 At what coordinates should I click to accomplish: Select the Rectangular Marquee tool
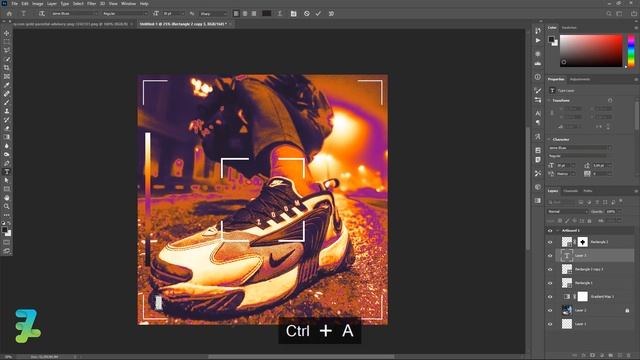[x=7, y=42]
